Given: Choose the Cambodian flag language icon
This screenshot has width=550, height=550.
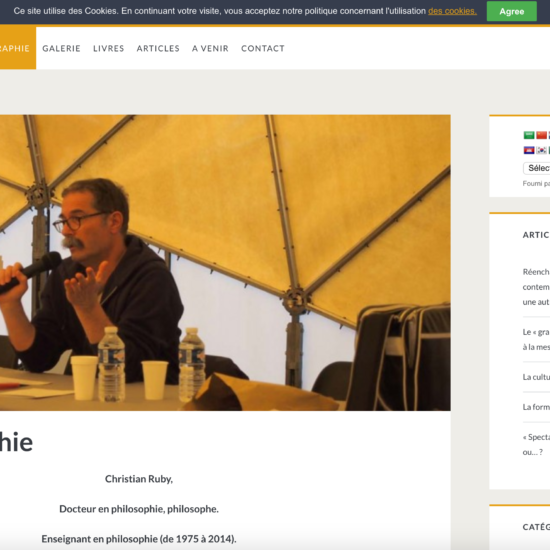Looking at the screenshot, I should tap(529, 150).
